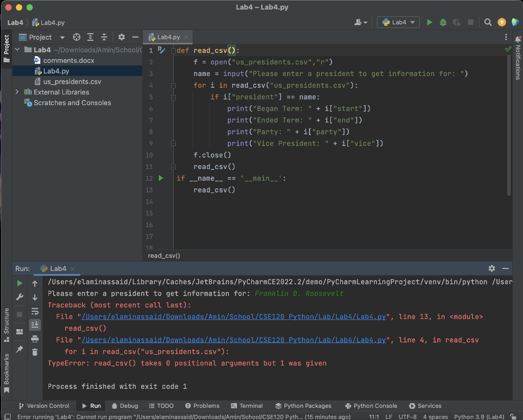
Task: Open Search Everywhere magnifier icon
Action: (x=488, y=22)
